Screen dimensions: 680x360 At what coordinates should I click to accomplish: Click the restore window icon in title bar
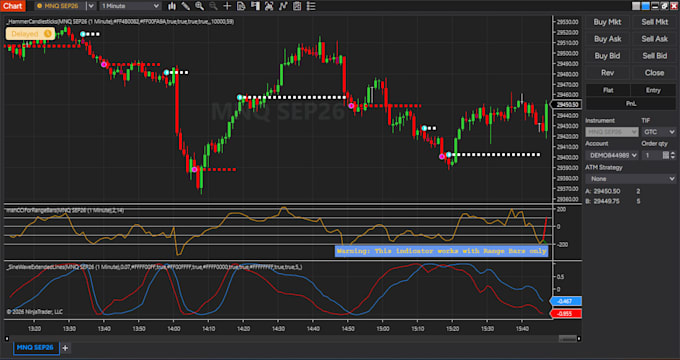665,6
